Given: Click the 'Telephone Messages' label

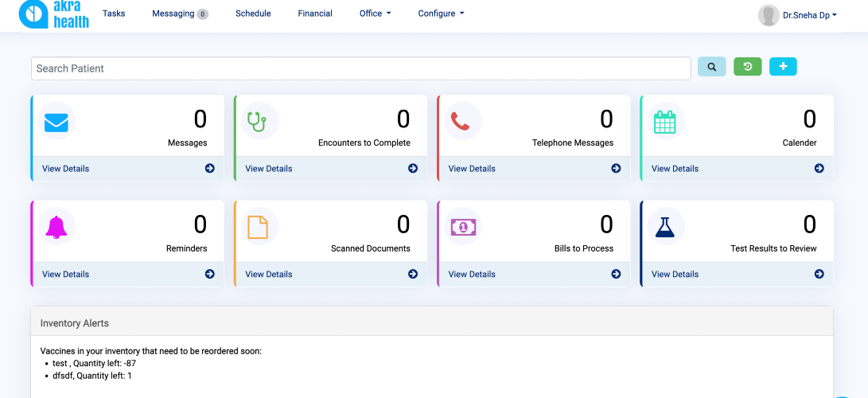Looking at the screenshot, I should 573,142.
